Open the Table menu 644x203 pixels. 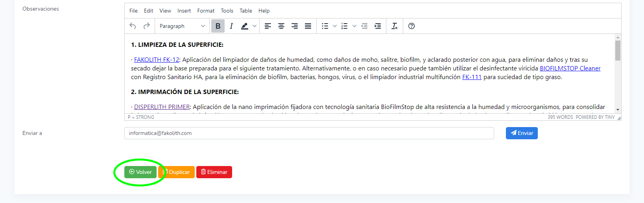pos(246,11)
